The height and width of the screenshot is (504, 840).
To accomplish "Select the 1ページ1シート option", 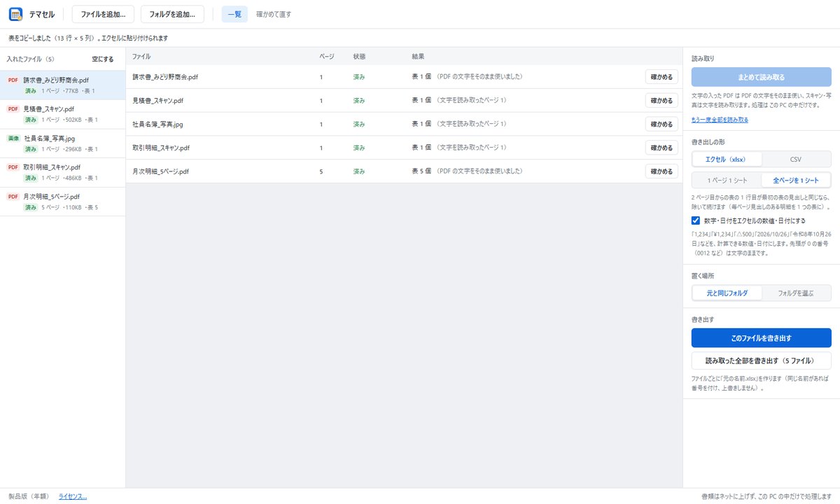I will point(727,181).
